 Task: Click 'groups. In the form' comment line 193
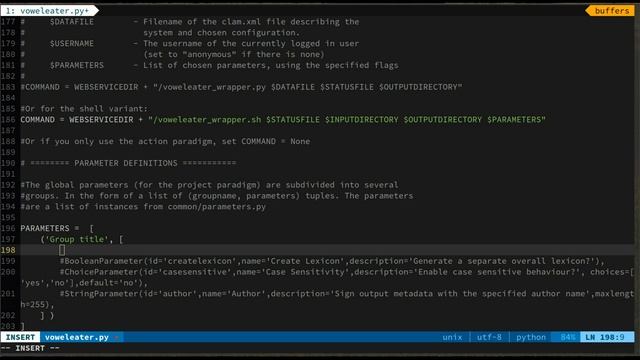point(217,196)
